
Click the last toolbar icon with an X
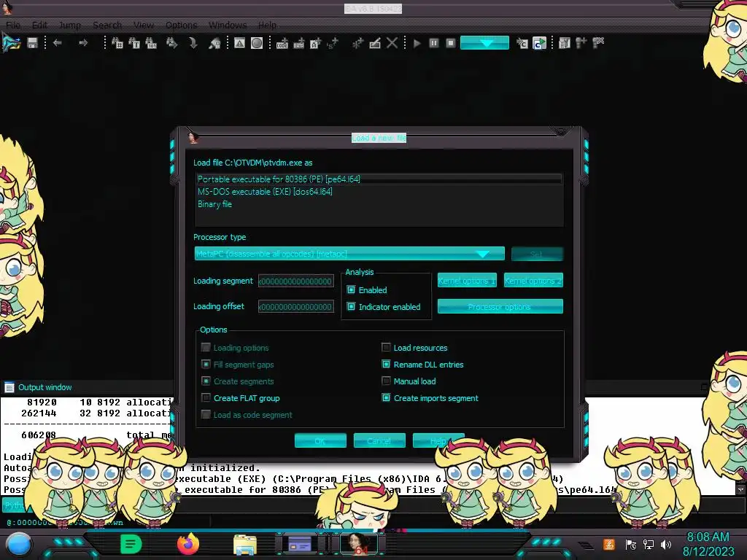click(598, 43)
